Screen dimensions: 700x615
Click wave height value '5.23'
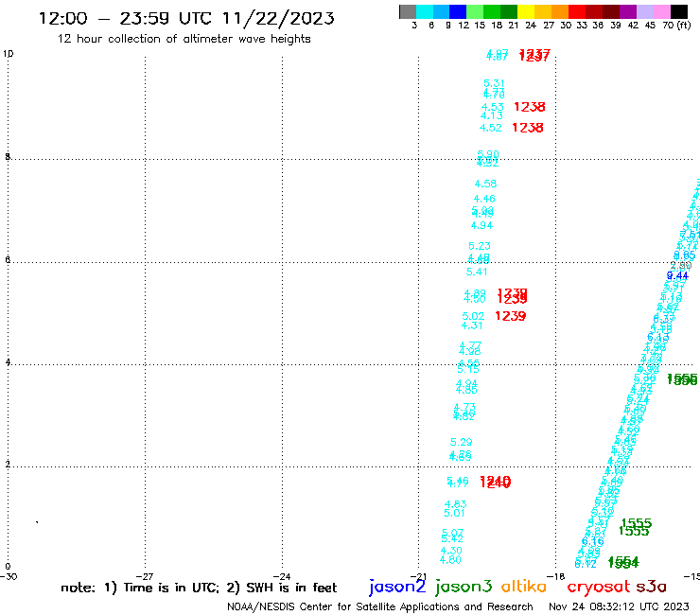480,247
